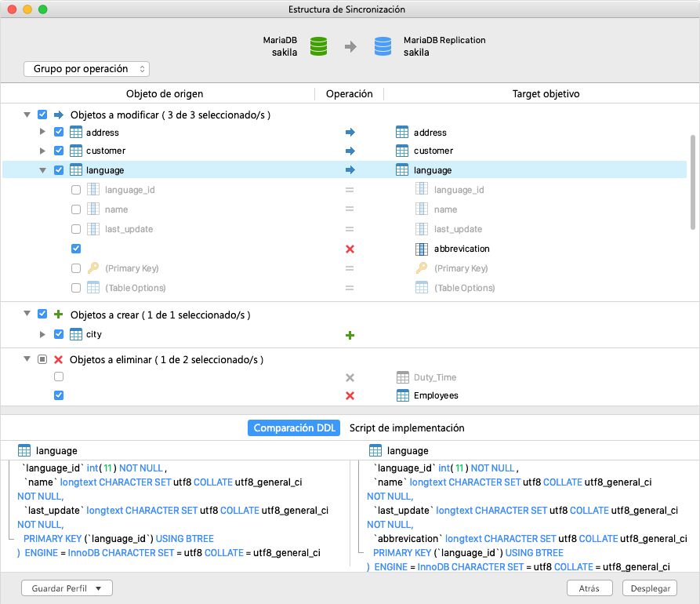Click the blue MariaDB Replication database icon

[383, 45]
